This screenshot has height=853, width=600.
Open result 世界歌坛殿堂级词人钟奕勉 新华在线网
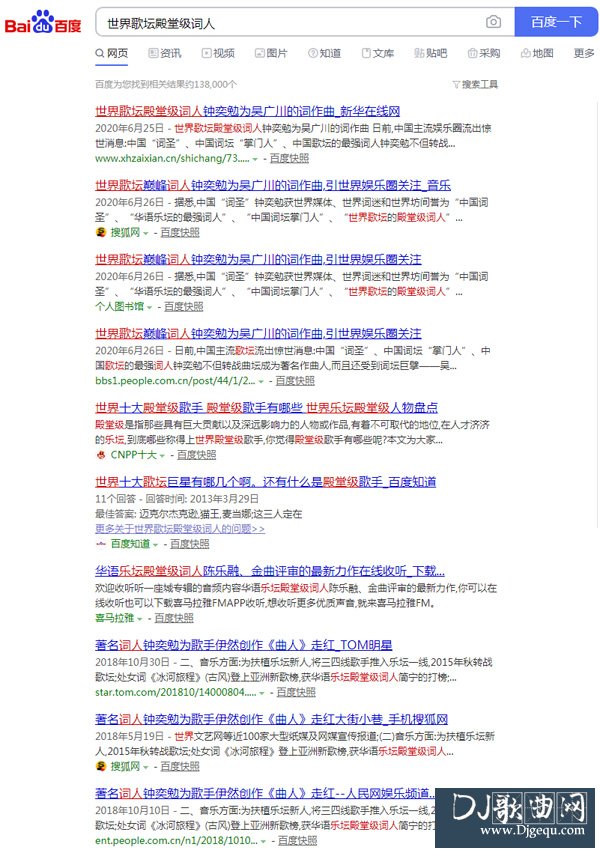(x=248, y=112)
